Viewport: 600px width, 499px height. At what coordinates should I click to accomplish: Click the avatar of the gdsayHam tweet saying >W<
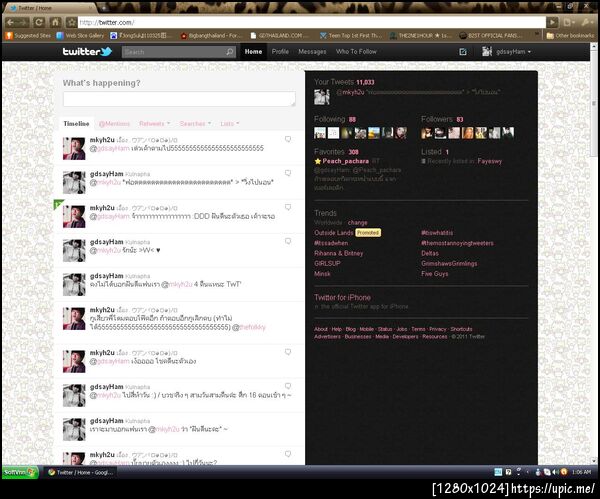(74, 250)
